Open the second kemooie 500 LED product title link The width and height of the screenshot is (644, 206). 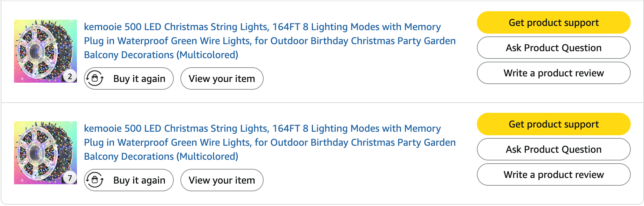pyautogui.click(x=262, y=129)
